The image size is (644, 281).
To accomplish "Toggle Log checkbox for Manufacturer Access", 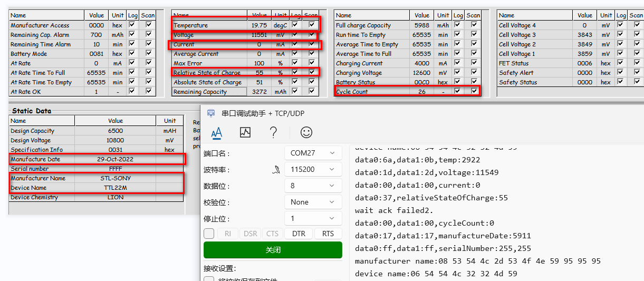I will click(x=132, y=25).
